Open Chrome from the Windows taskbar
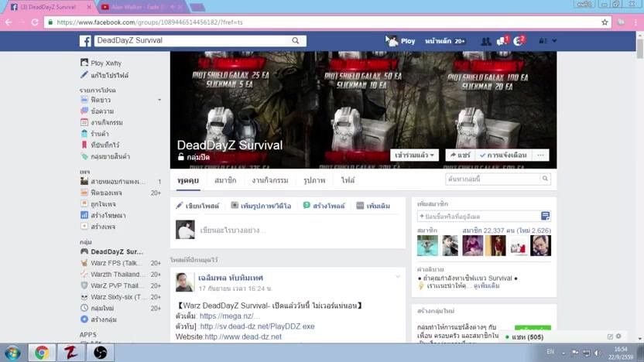644x362 pixels. click(42, 353)
